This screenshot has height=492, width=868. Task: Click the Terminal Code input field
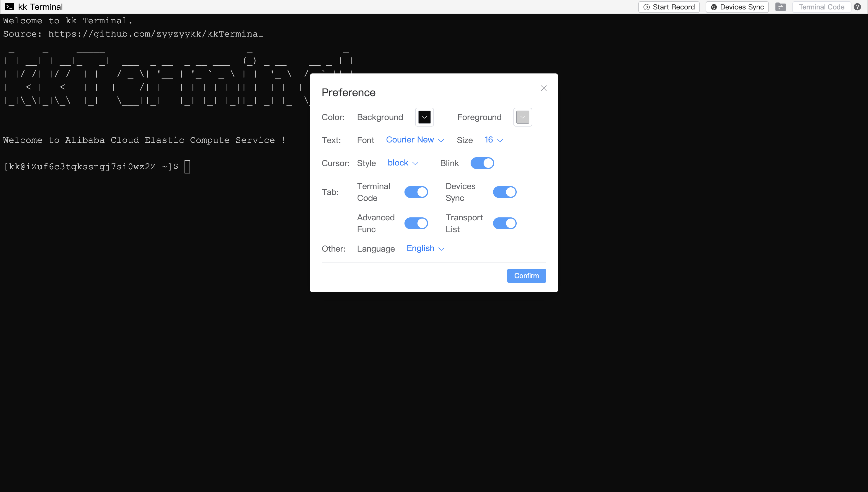click(x=821, y=7)
